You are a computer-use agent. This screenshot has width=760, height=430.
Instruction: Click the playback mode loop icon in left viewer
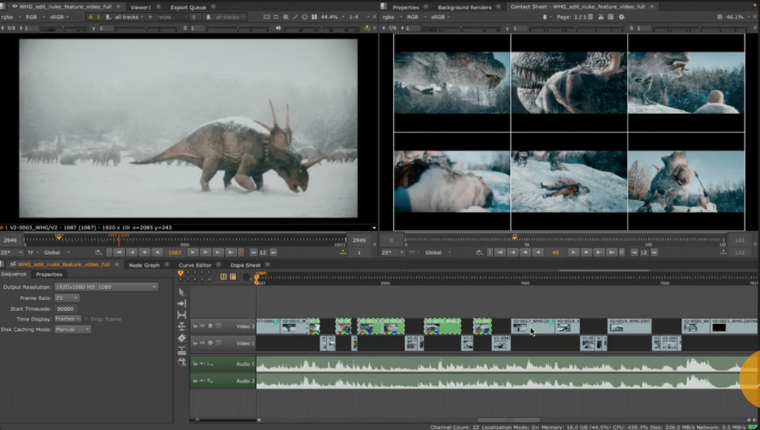coord(98,253)
